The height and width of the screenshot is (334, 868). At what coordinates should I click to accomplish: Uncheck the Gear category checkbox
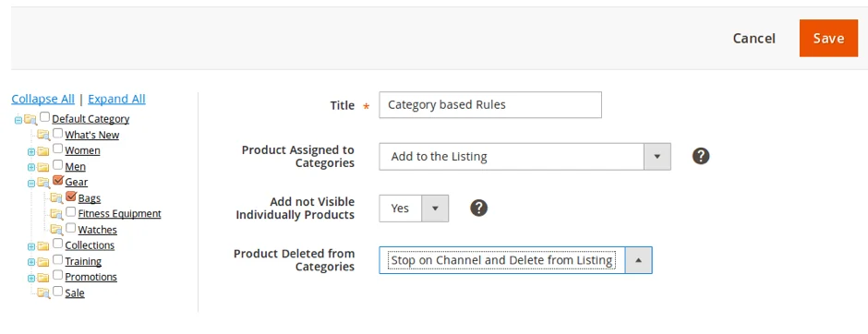click(x=58, y=180)
